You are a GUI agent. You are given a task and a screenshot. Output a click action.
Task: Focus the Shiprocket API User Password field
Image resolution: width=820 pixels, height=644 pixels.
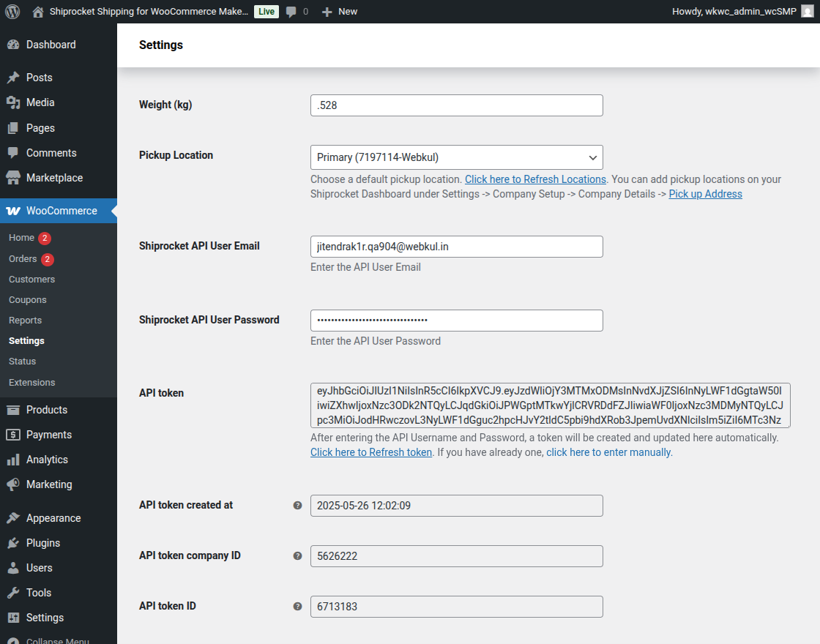[457, 321]
